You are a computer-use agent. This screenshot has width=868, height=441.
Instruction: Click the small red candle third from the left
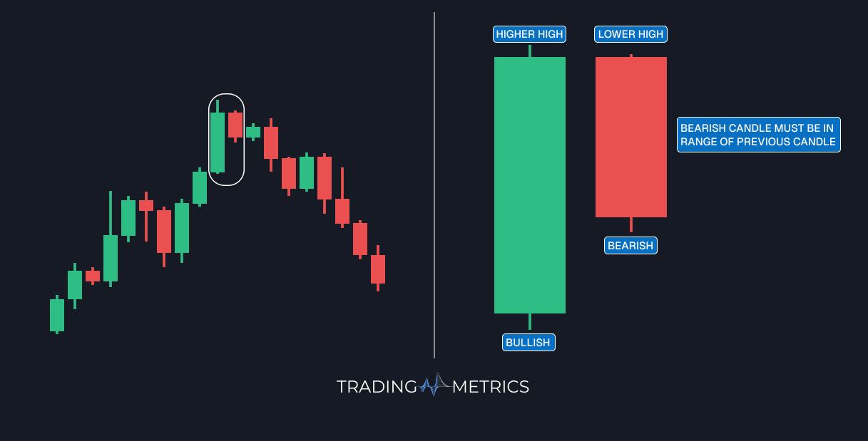pos(93,276)
